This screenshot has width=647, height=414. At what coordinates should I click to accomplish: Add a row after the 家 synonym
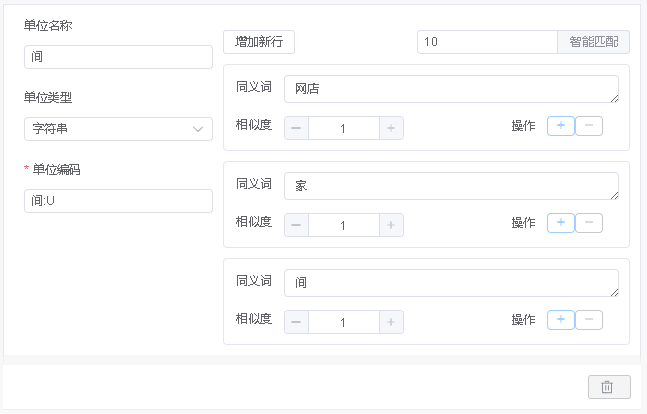click(561, 223)
